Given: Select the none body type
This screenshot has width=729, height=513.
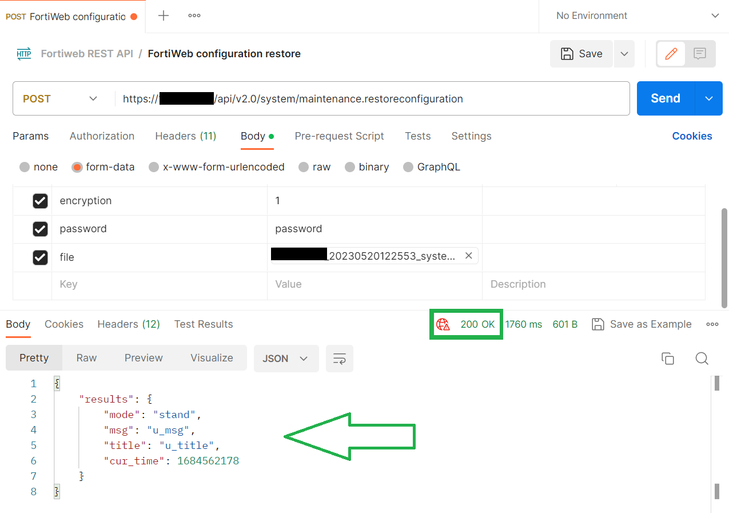Looking at the screenshot, I should click(39, 167).
